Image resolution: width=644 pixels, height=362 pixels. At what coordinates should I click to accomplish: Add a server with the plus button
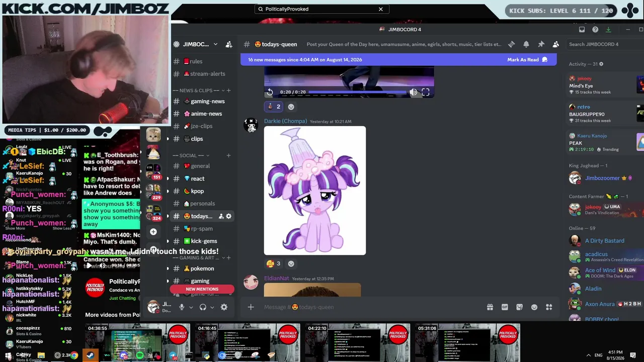click(x=153, y=232)
